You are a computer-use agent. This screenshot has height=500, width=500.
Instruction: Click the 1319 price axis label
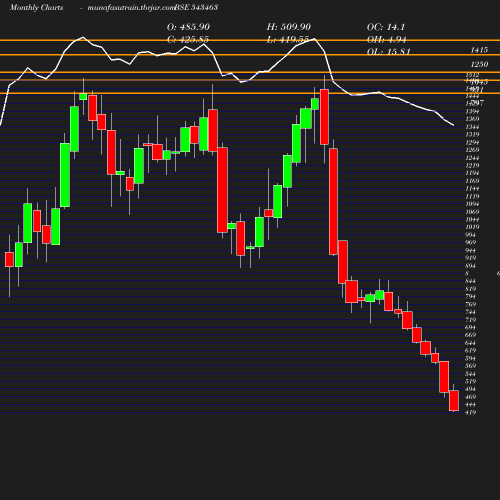[472, 134]
